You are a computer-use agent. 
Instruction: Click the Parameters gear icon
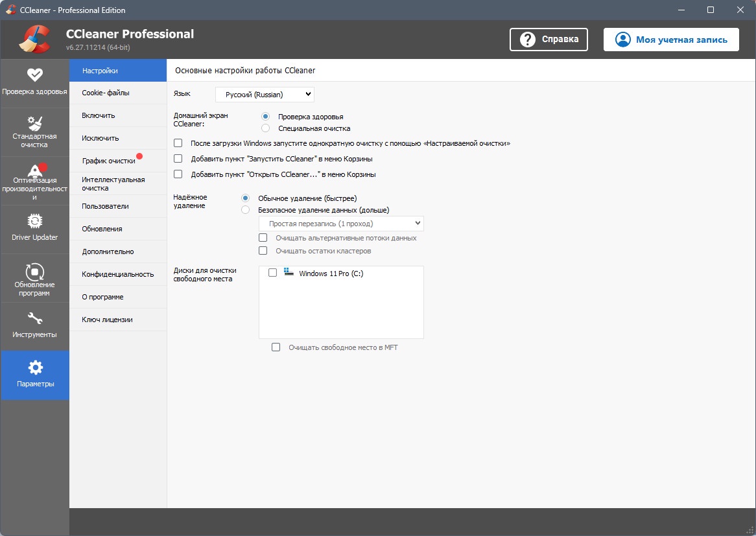(35, 367)
